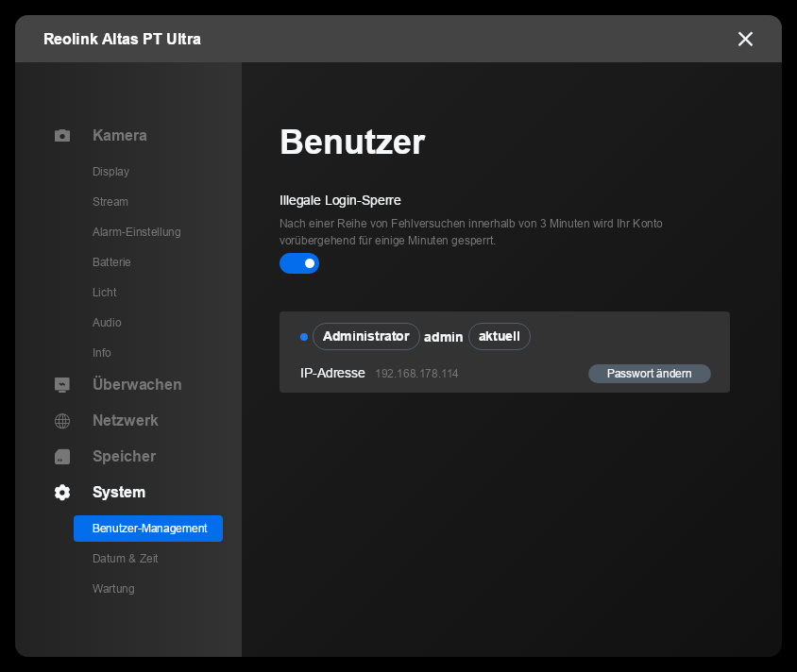797x672 pixels.
Task: Disable the Illegale Login-Sperre switch
Action: (x=299, y=263)
